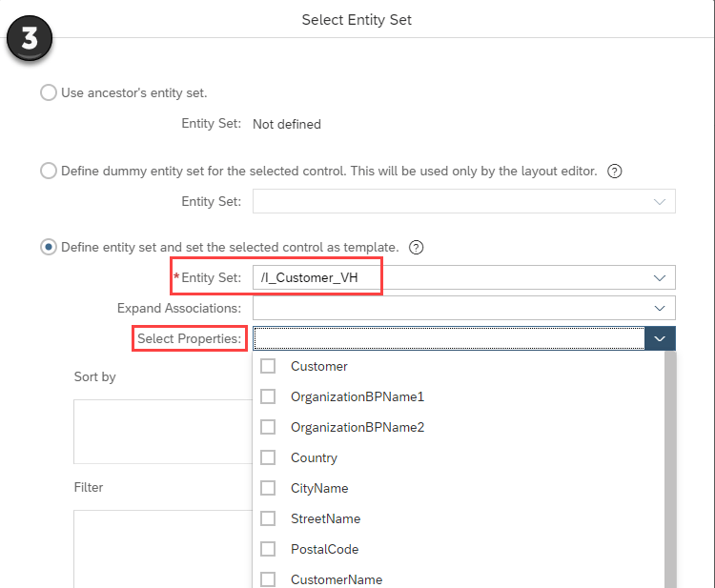The width and height of the screenshot is (715, 588).
Task: Click the properties list vertical scrollbar
Action: pyautogui.click(x=670, y=467)
